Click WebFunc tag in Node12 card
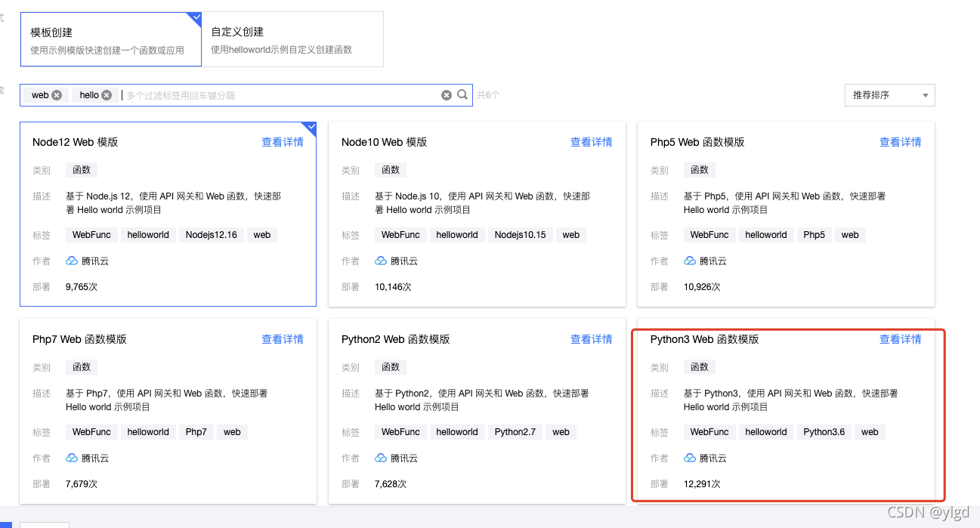This screenshot has width=980, height=528. [x=91, y=235]
